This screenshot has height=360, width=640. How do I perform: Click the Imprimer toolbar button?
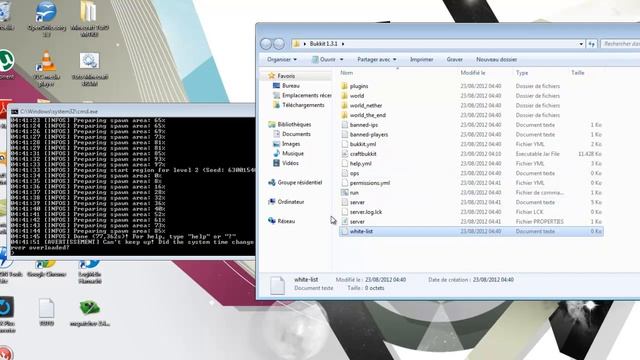[421, 60]
